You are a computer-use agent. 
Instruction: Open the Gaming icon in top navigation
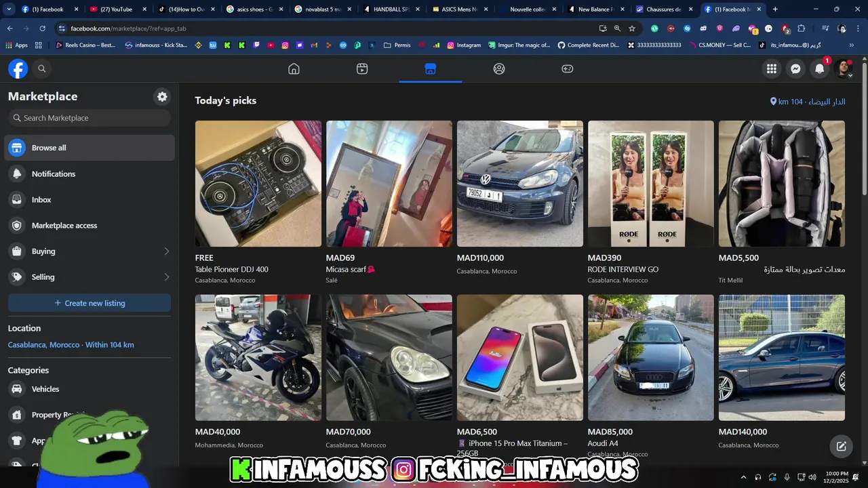567,68
